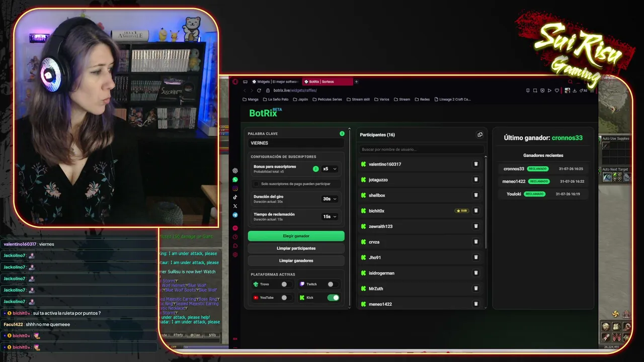
Task: Open the browser downloads icon
Action: [575, 90]
